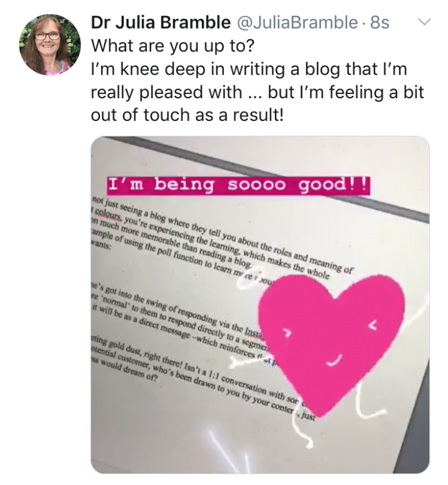448x485 pixels.
Task: Open the "Dr Julia Bramble" display name
Action: tap(161, 22)
